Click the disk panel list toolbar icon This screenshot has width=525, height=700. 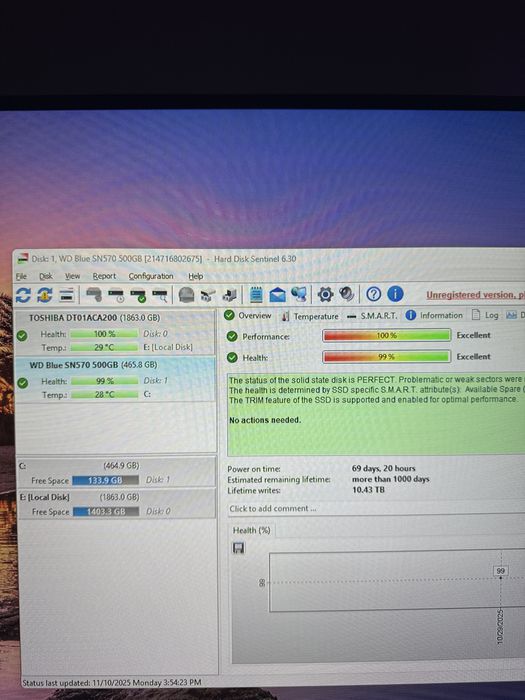click(67, 295)
